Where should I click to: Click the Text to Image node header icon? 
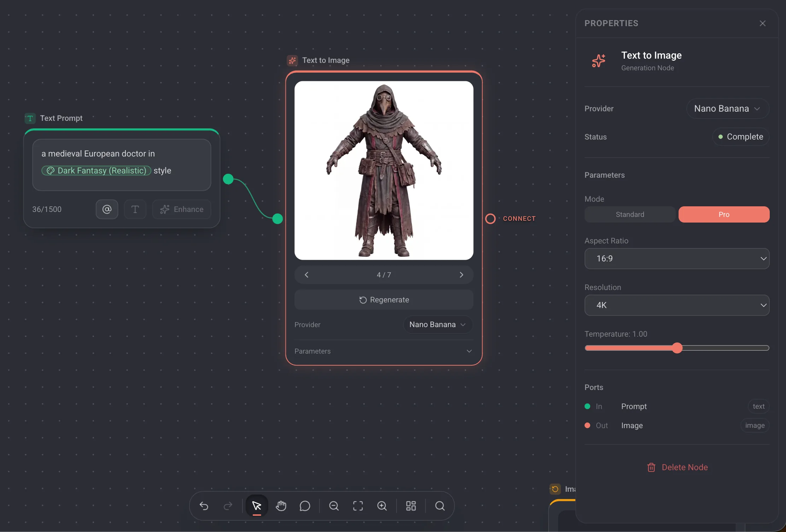292,60
